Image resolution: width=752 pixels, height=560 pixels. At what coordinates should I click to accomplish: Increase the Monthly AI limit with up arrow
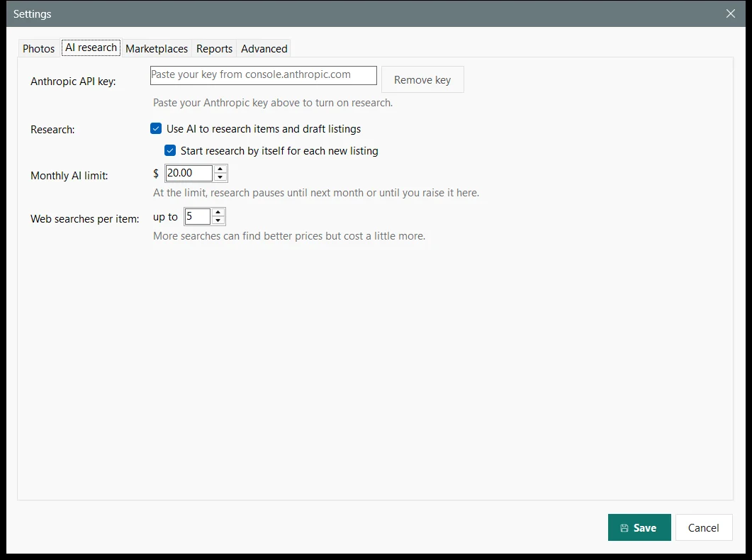[220, 169]
